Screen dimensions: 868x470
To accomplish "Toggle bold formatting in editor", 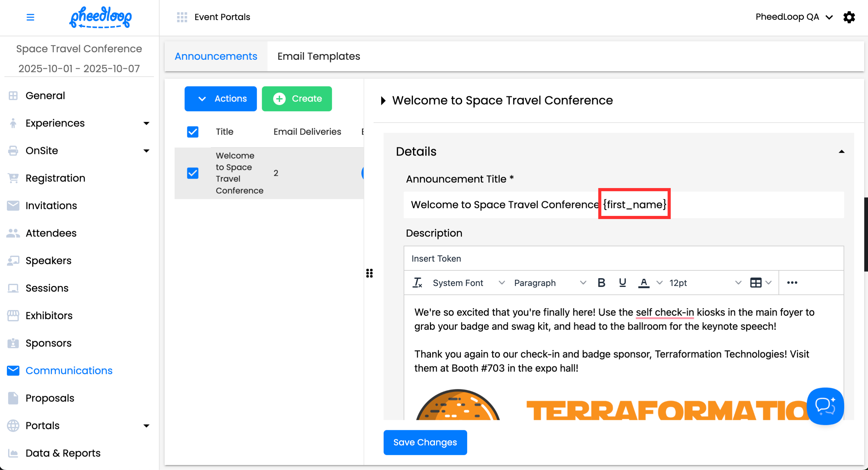I will (601, 283).
